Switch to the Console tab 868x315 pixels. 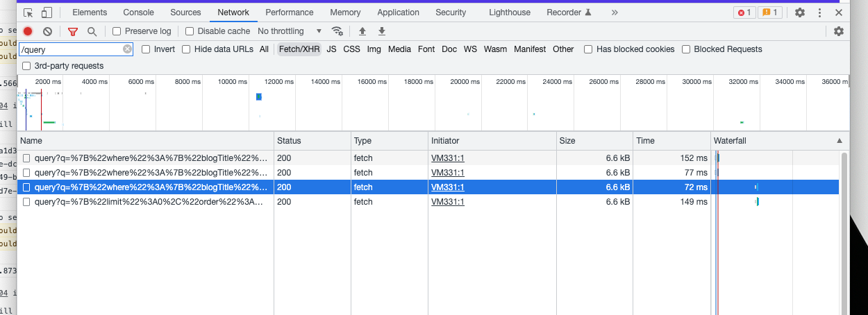[x=138, y=12]
